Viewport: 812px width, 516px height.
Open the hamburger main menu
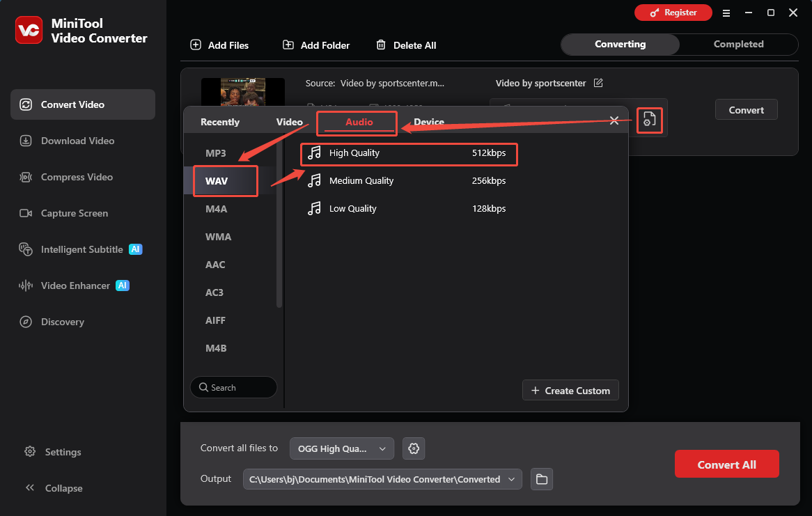coord(726,13)
